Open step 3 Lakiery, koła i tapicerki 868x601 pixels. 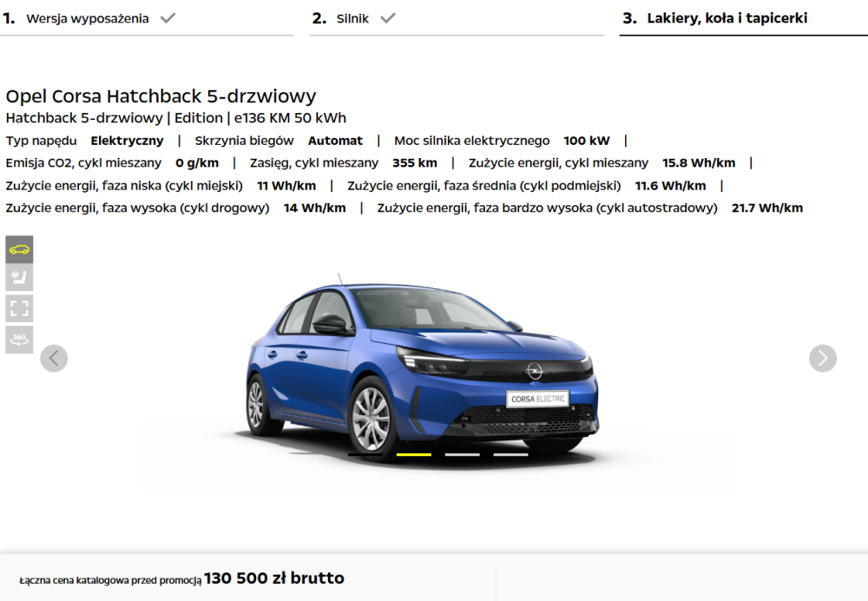tap(714, 18)
